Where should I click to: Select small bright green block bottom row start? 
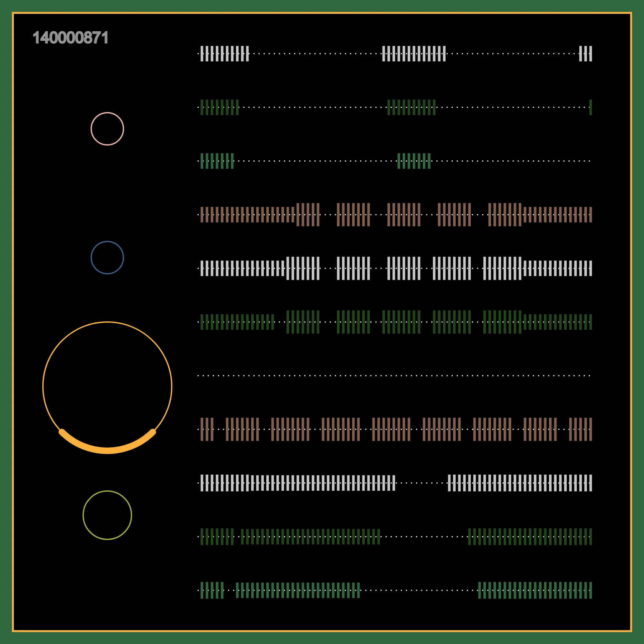coord(212,590)
